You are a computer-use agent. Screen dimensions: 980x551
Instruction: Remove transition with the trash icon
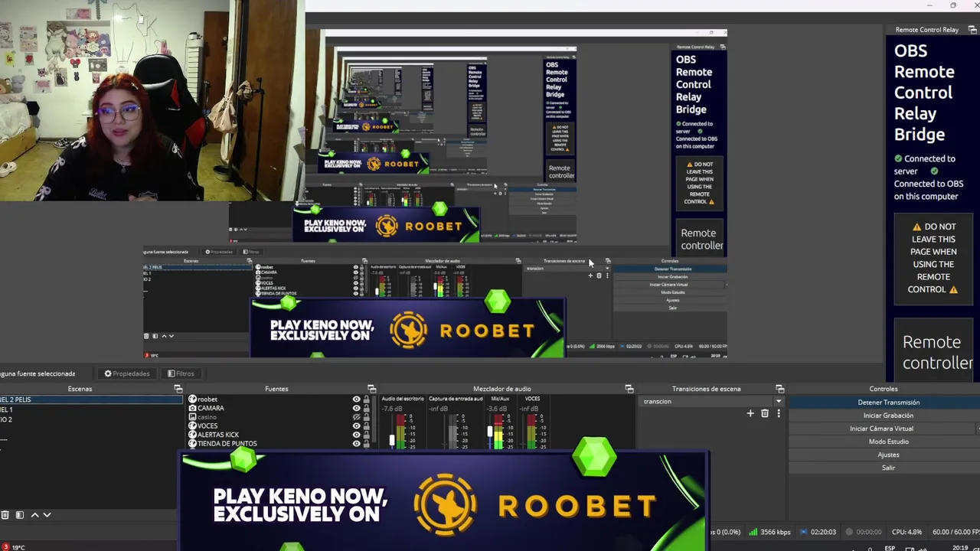tap(764, 413)
